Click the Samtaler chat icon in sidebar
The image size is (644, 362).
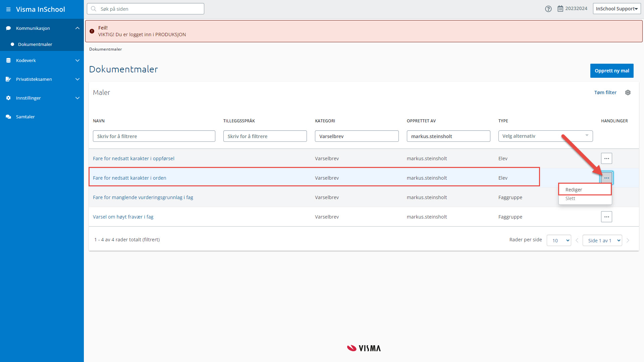click(x=8, y=117)
